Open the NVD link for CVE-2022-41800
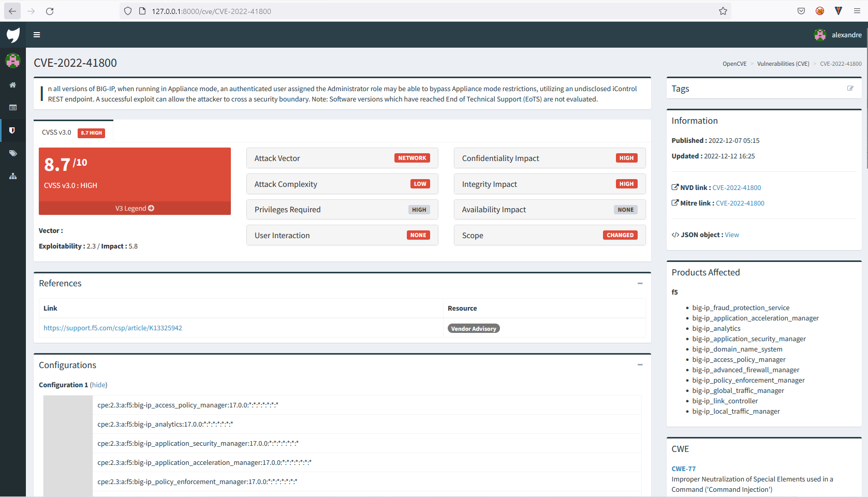This screenshot has height=497, width=868. coord(737,187)
